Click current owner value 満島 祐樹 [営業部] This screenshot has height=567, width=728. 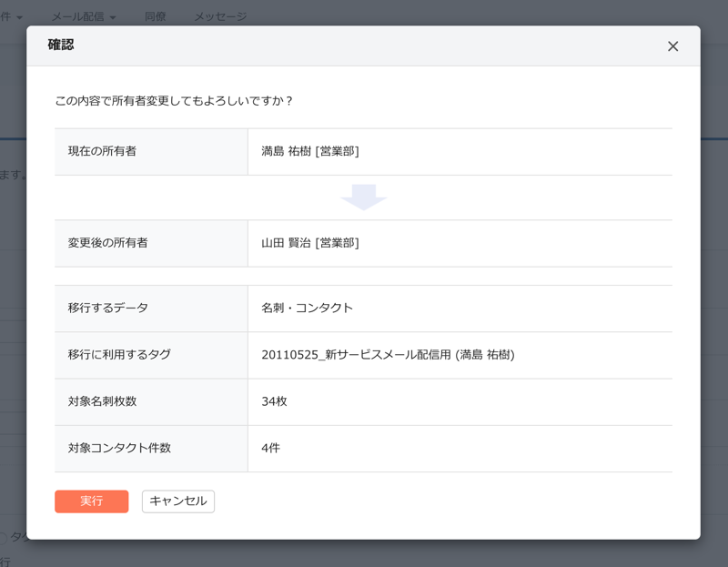tap(310, 151)
